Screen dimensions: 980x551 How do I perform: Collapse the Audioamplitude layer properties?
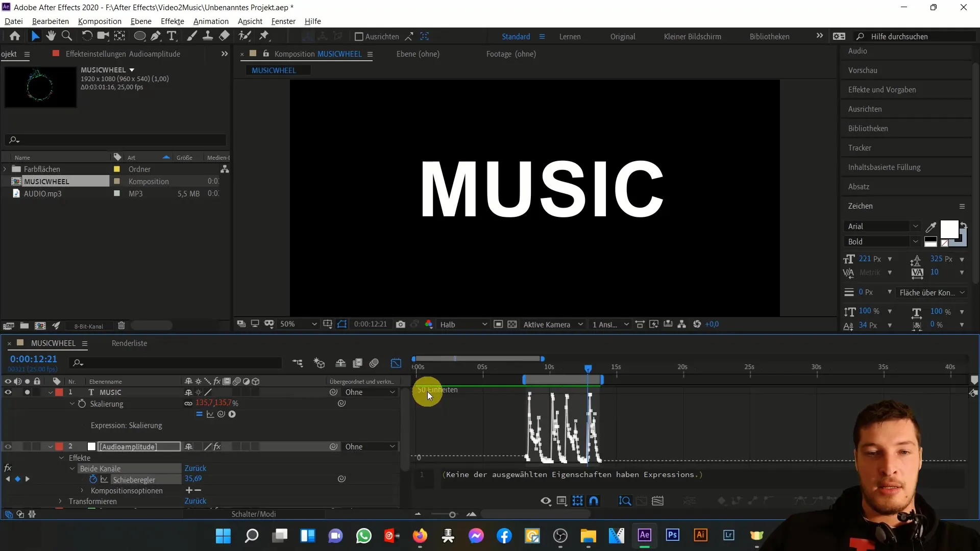[51, 447]
